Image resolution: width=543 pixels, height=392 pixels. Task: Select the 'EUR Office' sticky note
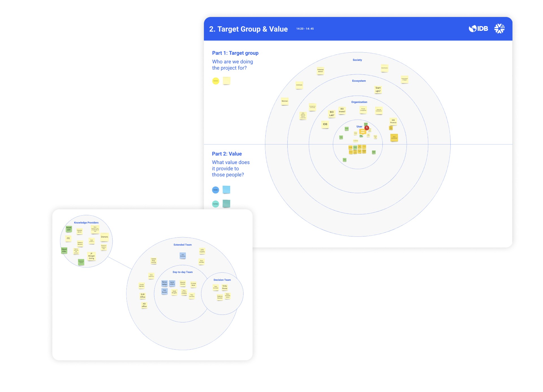coord(143,296)
